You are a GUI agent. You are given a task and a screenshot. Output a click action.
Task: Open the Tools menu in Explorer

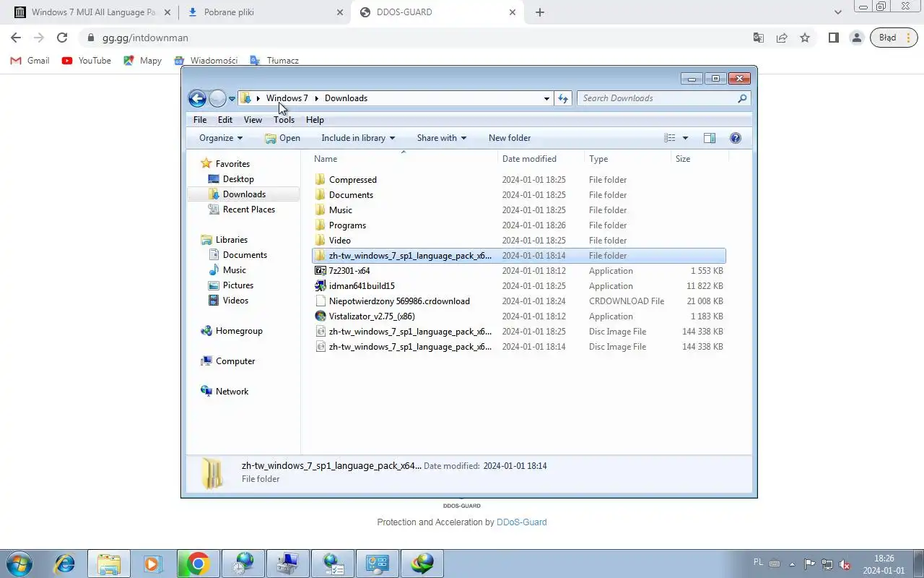click(284, 120)
